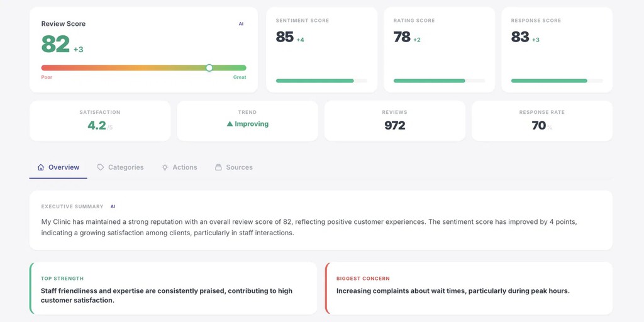Open the Overview tab
This screenshot has height=322, width=644.
(58, 167)
